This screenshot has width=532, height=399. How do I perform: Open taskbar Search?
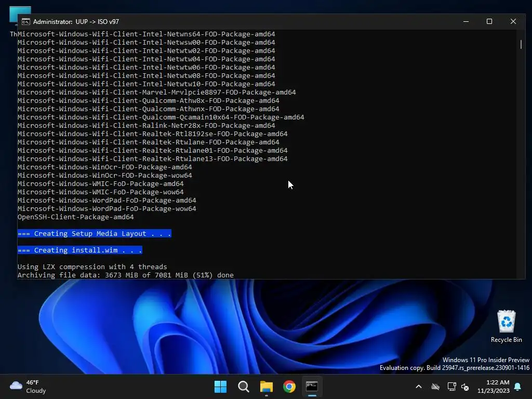(243, 387)
